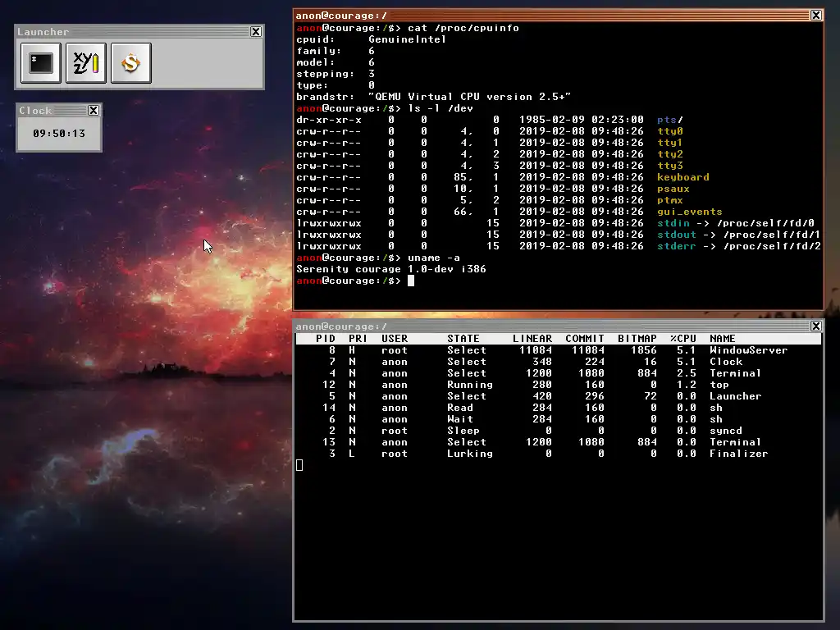The height and width of the screenshot is (630, 840).
Task: Click the orange S launcher icon
Action: (130, 63)
